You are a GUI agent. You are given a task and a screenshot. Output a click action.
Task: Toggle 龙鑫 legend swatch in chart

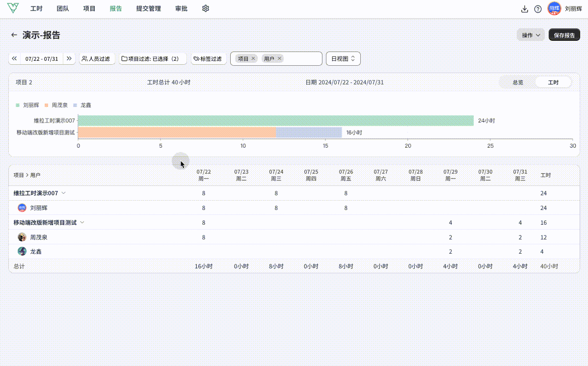[x=75, y=105]
